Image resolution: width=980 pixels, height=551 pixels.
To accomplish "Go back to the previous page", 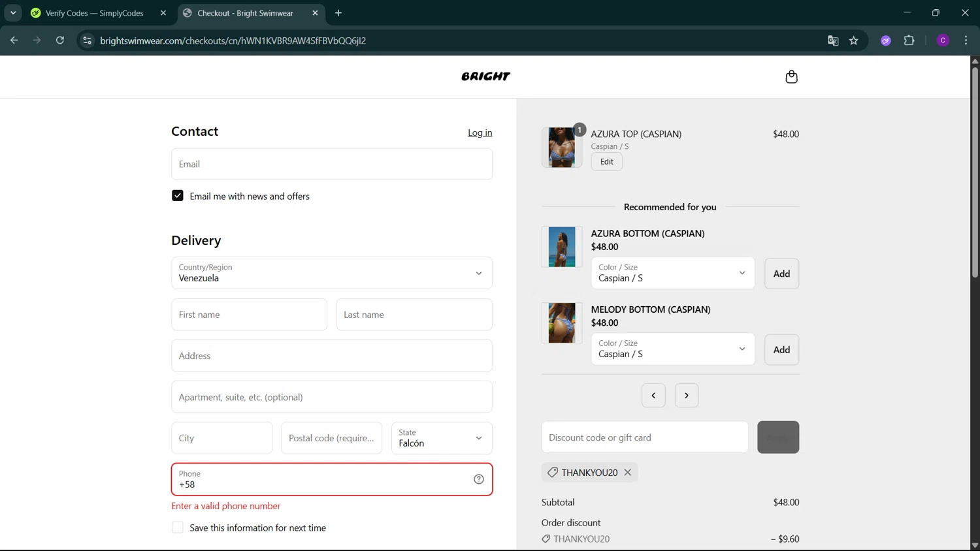I will point(14,40).
